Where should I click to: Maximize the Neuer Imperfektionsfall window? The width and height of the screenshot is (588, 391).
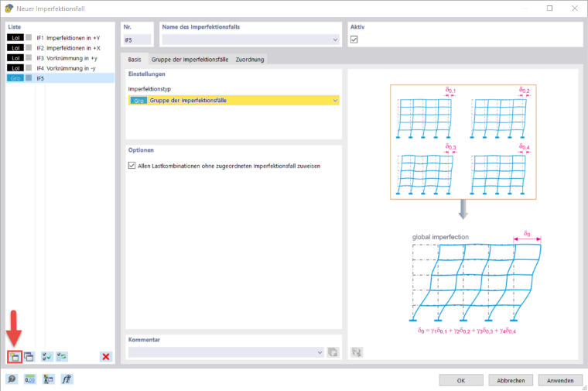tap(549, 9)
